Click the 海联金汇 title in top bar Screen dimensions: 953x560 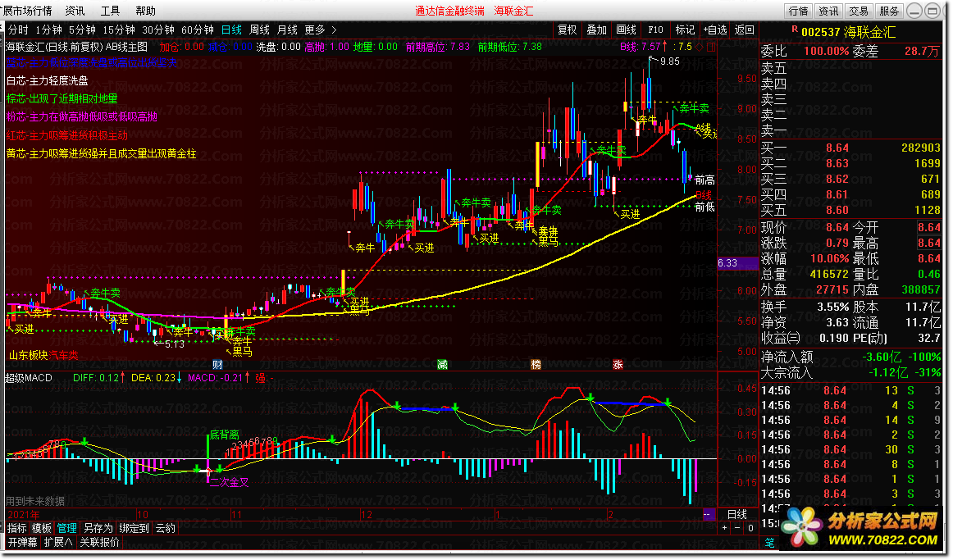tap(513, 11)
